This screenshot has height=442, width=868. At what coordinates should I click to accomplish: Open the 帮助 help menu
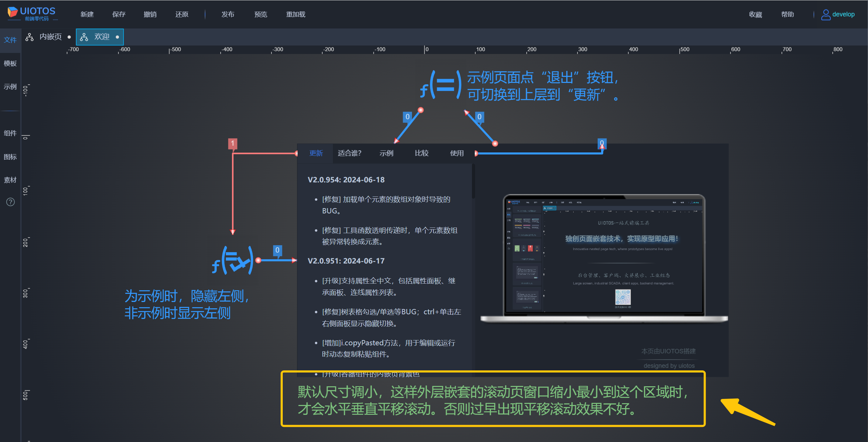787,14
